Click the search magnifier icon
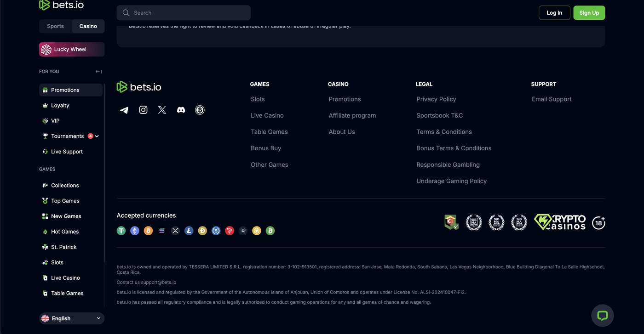This screenshot has width=644, height=334. 126,13
